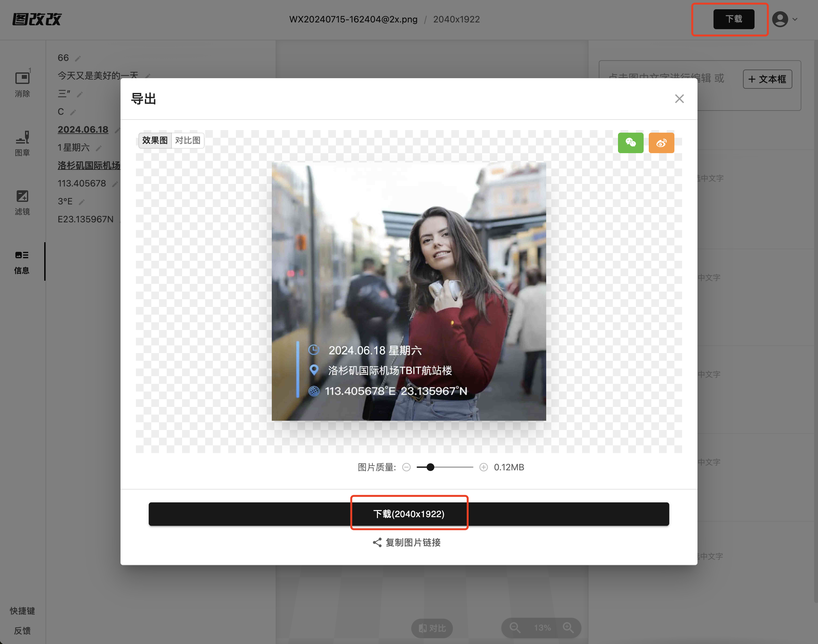The width and height of the screenshot is (818, 644).
Task: Click the image quality slider handle
Action: click(430, 467)
